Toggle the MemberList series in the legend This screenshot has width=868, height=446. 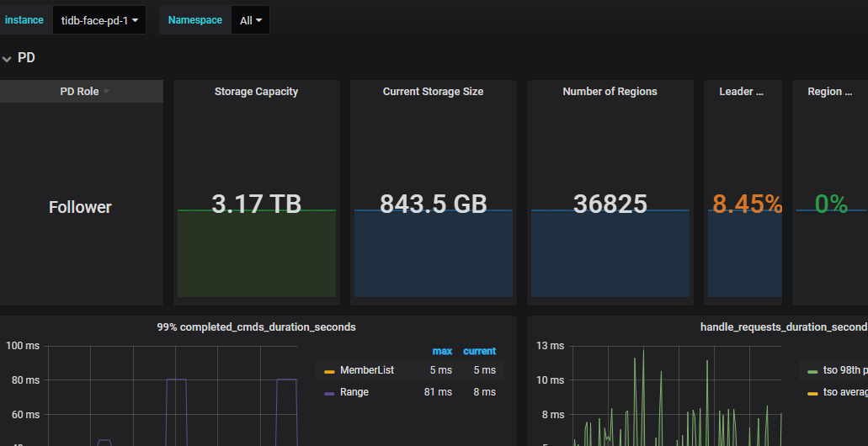click(x=366, y=370)
